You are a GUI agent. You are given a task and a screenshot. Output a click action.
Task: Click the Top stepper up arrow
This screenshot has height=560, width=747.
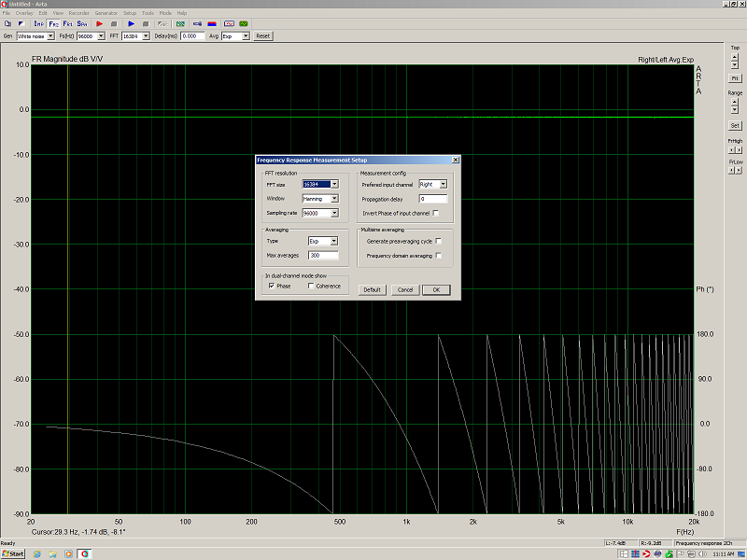(x=735, y=57)
